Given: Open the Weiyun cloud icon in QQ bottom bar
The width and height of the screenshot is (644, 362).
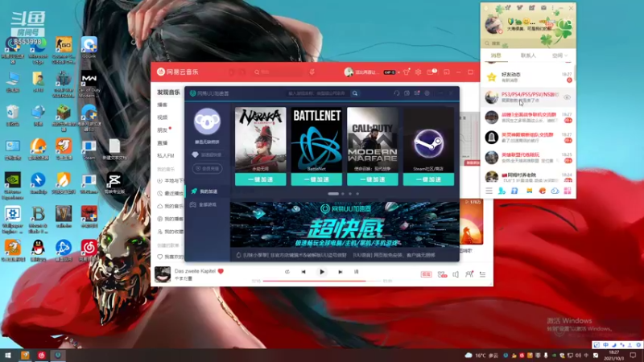Looking at the screenshot, I should click(x=555, y=191).
